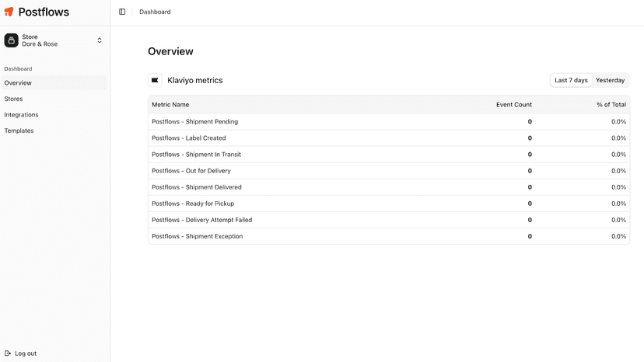Click the Metric Name column header
The image size is (644, 362).
tap(170, 105)
